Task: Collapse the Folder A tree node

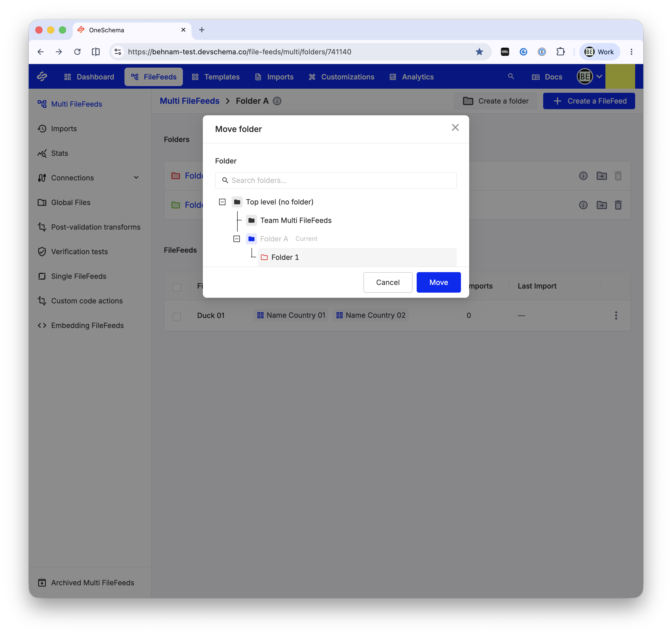Action: 237,239
